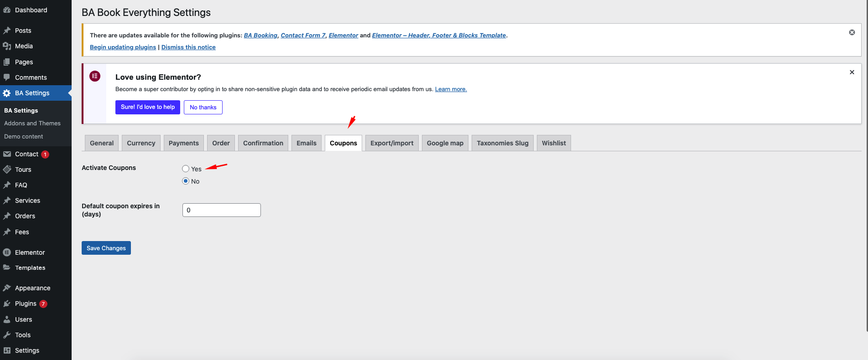Click the Contact envelope icon
The height and width of the screenshot is (360, 868).
(x=7, y=154)
